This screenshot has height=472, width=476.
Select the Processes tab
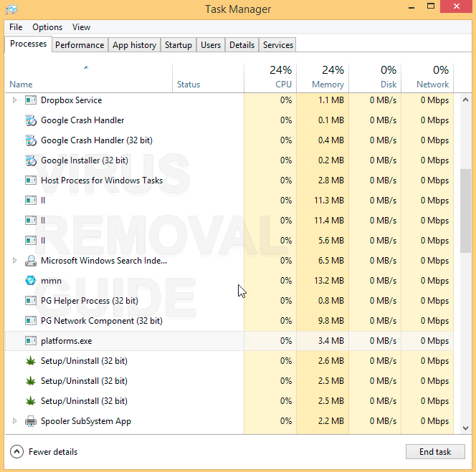(28, 44)
